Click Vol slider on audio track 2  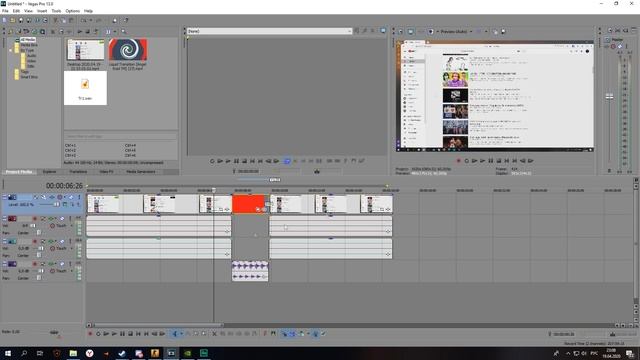pos(33,225)
